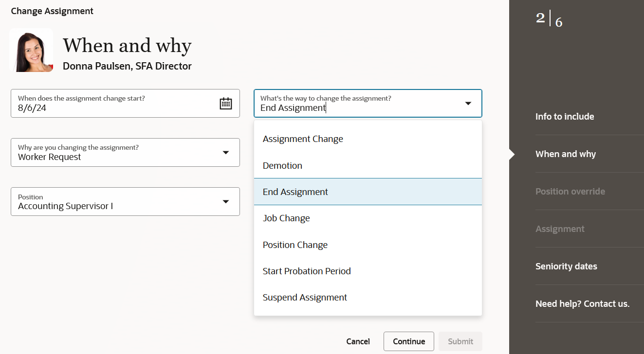The image size is (644, 354).
Task: Click the assignment change start date field
Action: click(125, 103)
